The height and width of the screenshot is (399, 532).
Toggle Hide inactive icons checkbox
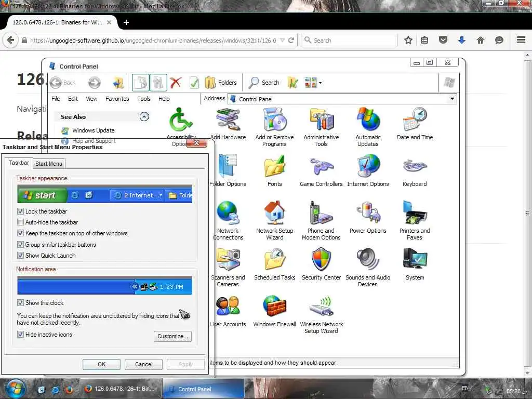tap(20, 334)
